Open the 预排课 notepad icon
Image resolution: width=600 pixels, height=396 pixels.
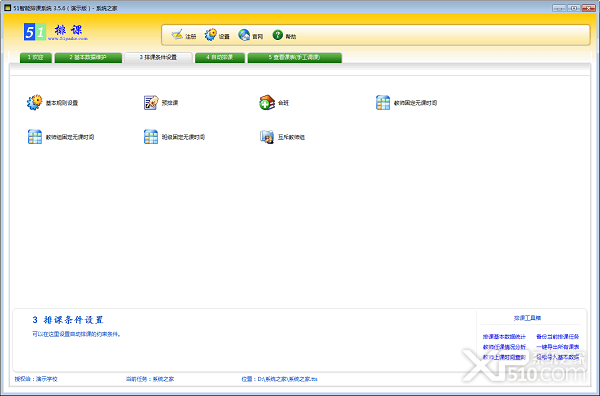(151, 103)
